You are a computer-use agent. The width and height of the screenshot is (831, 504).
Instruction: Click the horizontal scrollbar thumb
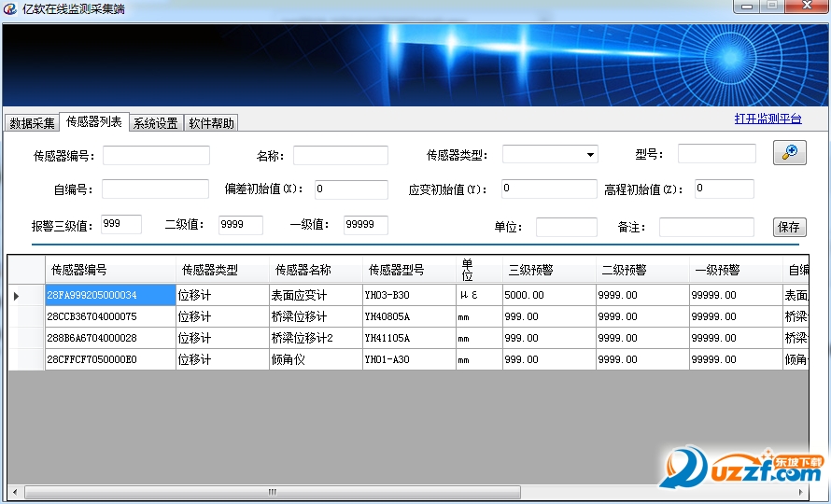(273, 492)
